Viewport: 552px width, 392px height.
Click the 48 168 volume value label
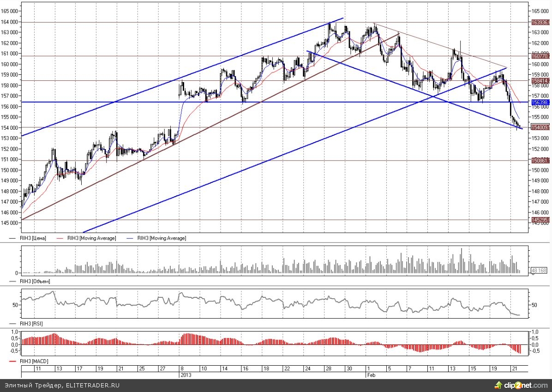539,271
